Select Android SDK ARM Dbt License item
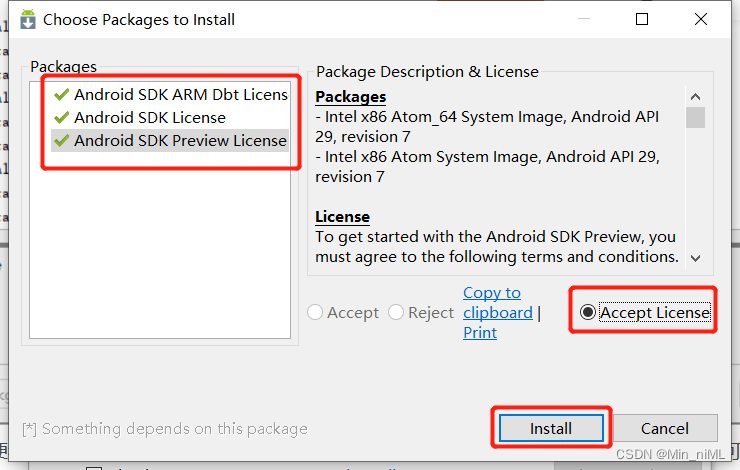The height and width of the screenshot is (470, 740). coord(170,94)
